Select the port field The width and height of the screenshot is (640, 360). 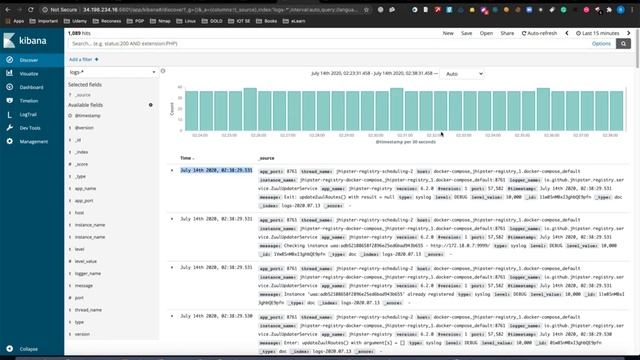pyautogui.click(x=79, y=298)
